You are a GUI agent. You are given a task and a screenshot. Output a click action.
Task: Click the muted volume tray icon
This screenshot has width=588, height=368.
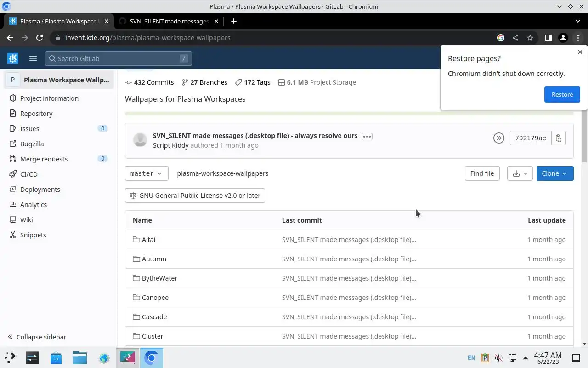[x=498, y=357]
